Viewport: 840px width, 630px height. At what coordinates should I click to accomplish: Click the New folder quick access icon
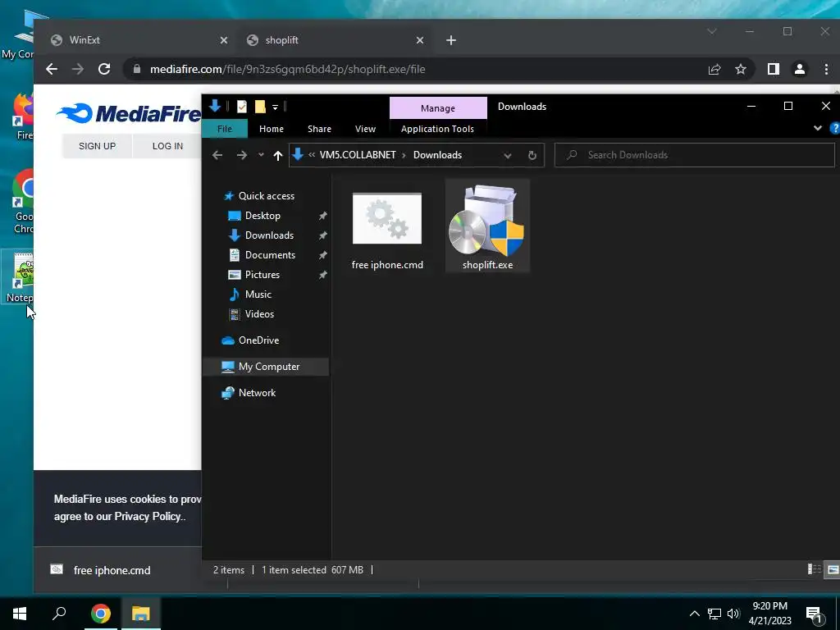click(260, 107)
